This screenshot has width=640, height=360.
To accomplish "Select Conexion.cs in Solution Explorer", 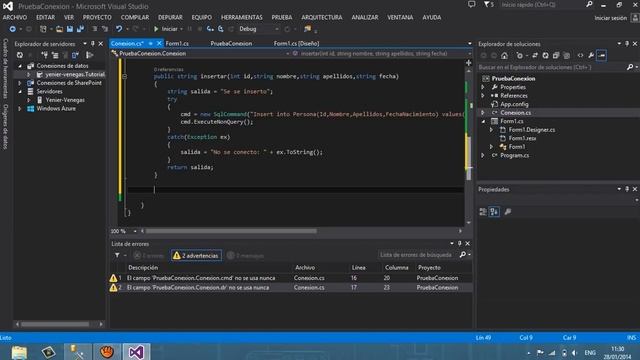I will [x=516, y=113].
